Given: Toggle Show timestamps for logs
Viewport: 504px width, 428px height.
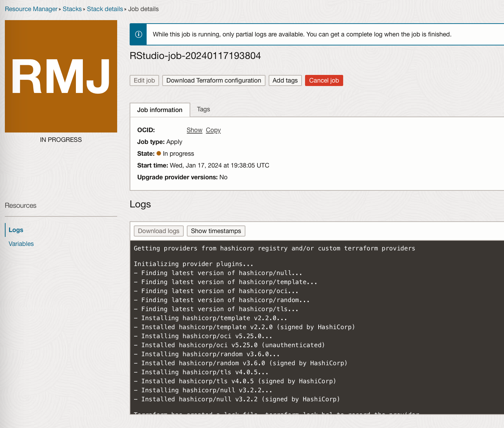Looking at the screenshot, I should coord(216,231).
